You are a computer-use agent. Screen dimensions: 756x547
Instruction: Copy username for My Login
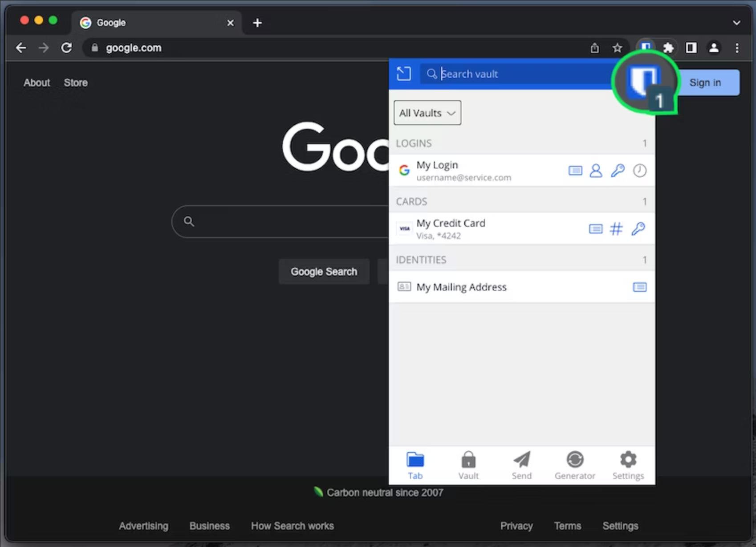[x=596, y=171]
